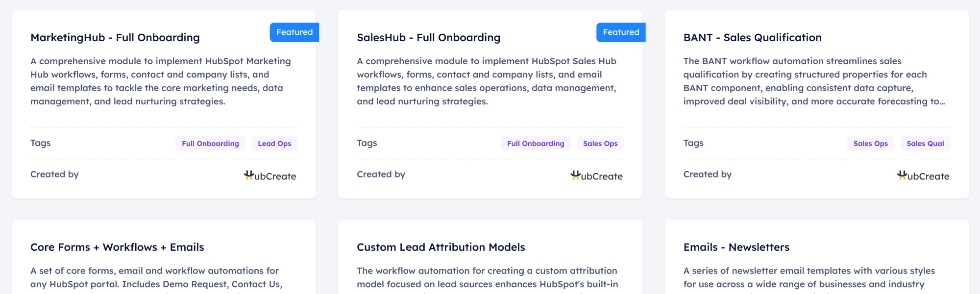This screenshot has height=294, width=980.
Task: Open BANT - Sales Qualification module title
Action: tap(752, 38)
